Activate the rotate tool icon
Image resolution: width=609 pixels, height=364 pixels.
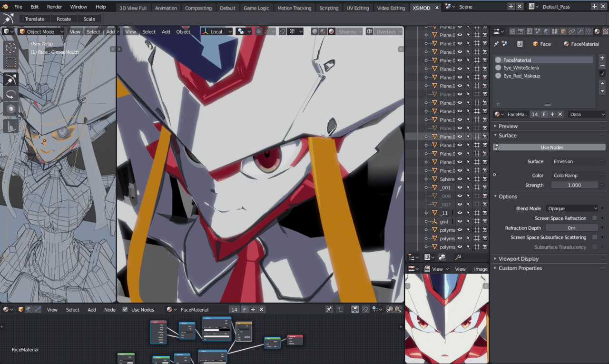pyautogui.click(x=10, y=94)
